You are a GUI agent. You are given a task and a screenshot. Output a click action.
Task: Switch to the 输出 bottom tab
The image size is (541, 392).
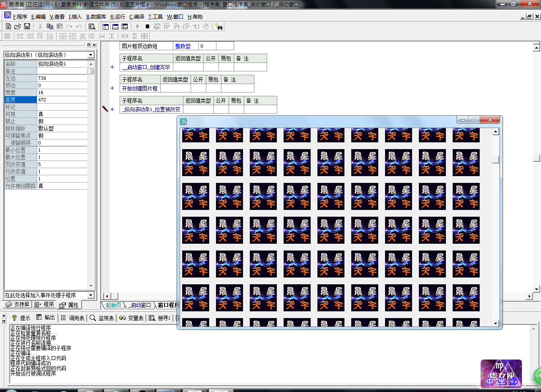(x=46, y=318)
